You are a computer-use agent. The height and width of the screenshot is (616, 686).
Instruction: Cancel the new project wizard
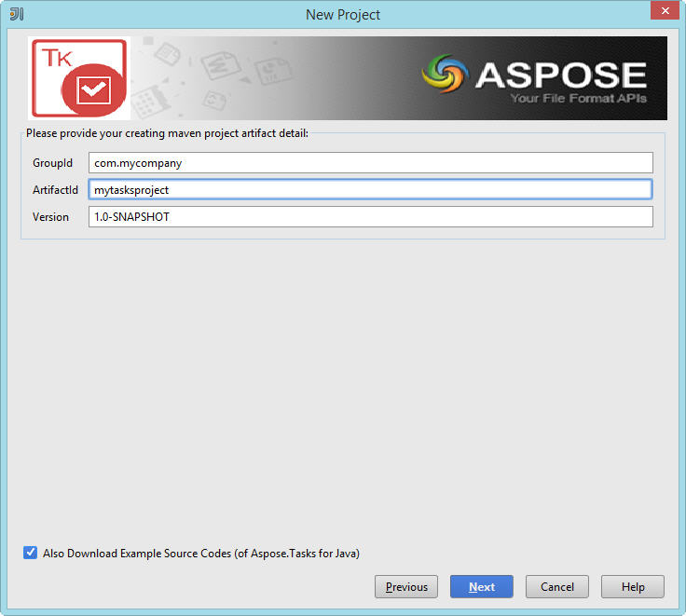556,586
